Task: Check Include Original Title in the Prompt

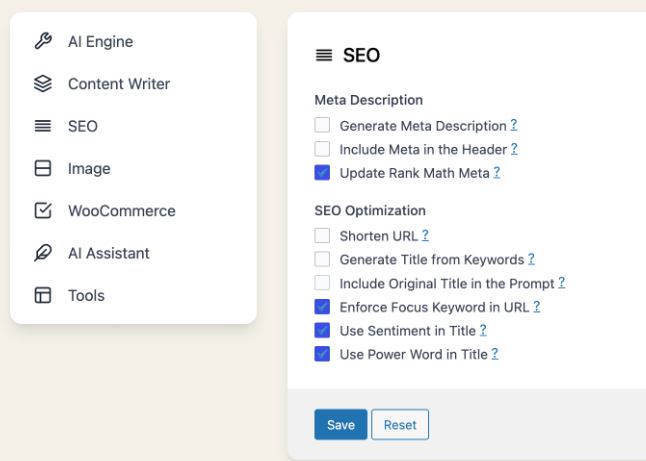Action: click(x=322, y=283)
